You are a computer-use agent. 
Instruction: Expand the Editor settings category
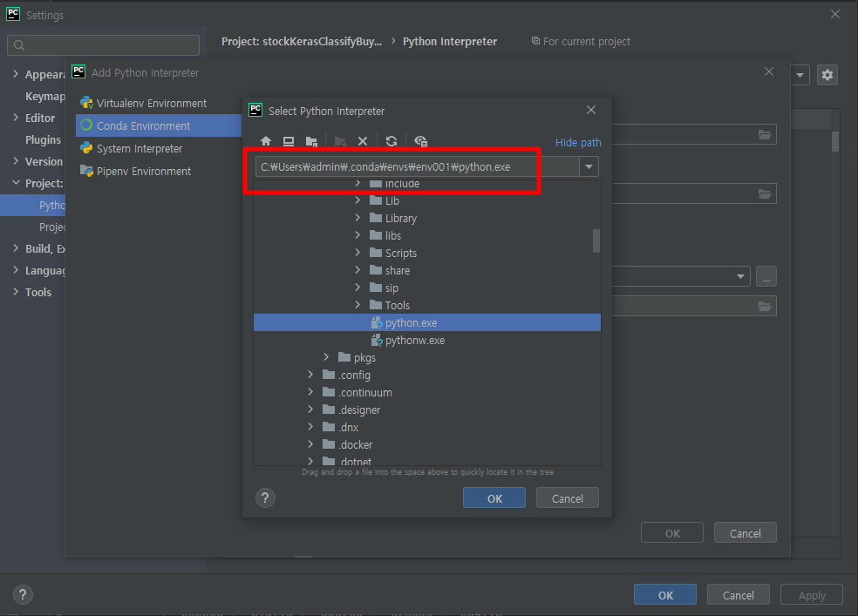pos(16,118)
